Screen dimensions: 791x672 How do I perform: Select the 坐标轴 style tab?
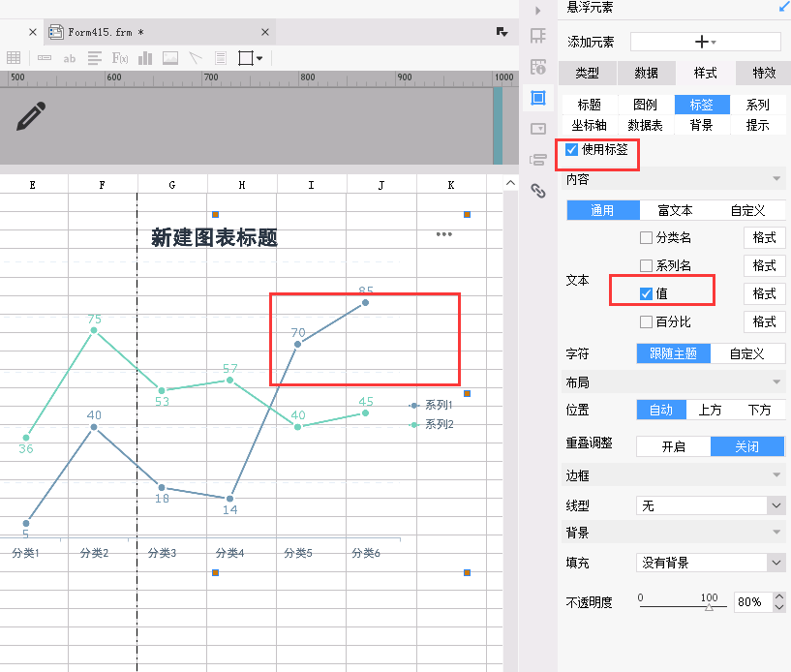coord(589,125)
